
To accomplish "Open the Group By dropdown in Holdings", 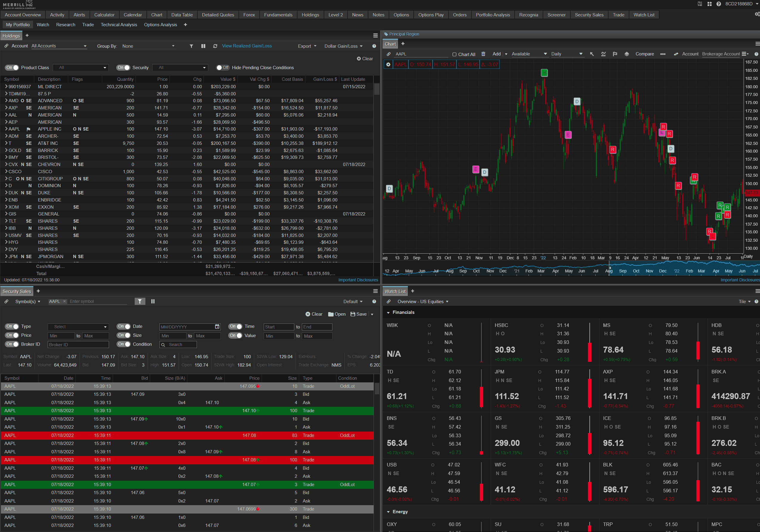I will [x=149, y=46].
